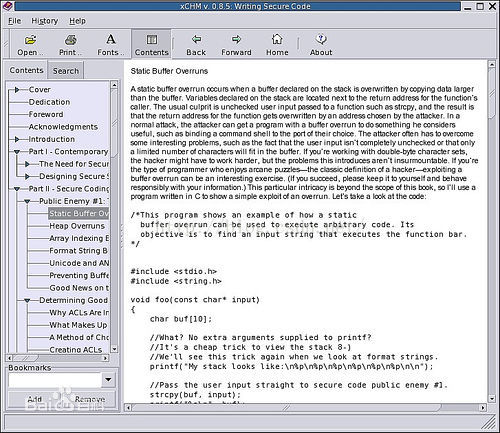Select the Why ACLs Are tree item
The image size is (500, 433).
79,313
